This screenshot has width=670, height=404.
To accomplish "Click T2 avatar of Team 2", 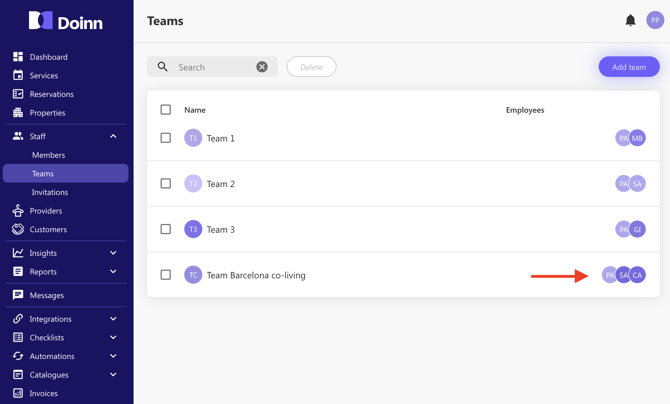I will coord(193,183).
